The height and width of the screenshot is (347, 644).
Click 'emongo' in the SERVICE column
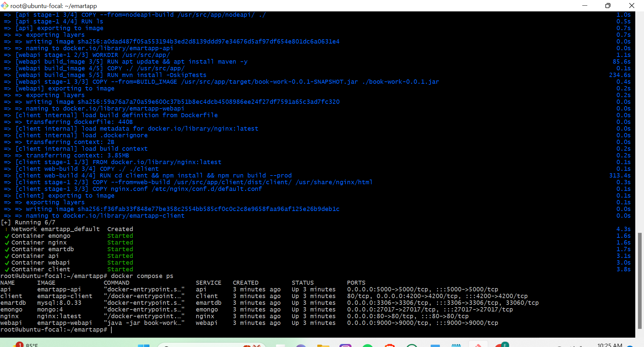207,309
